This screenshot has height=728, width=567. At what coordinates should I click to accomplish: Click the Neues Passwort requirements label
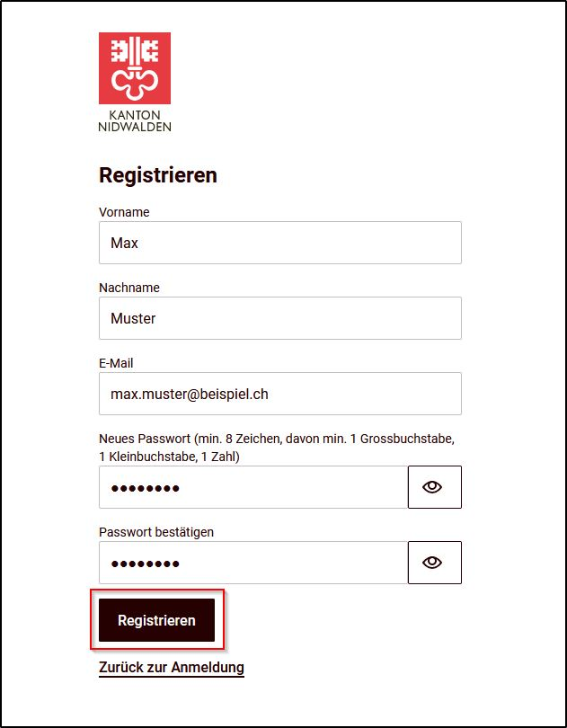click(x=276, y=448)
